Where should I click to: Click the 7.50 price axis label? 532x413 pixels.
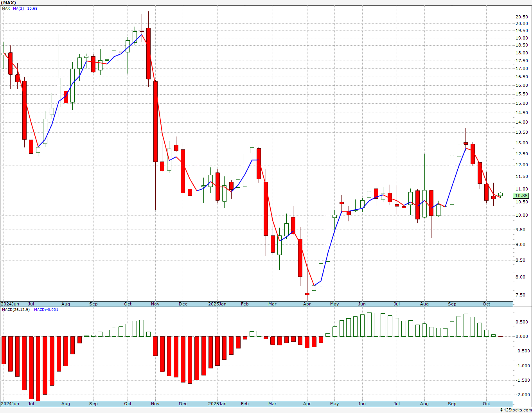coord(520,295)
